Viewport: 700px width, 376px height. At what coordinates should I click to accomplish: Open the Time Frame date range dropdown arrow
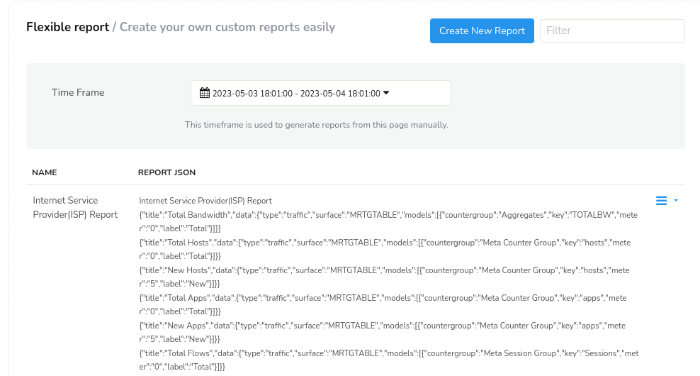386,93
